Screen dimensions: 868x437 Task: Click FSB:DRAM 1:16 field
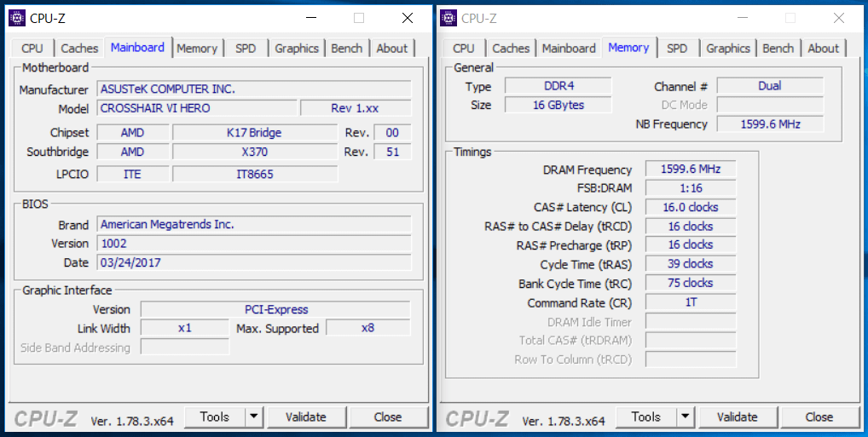691,188
